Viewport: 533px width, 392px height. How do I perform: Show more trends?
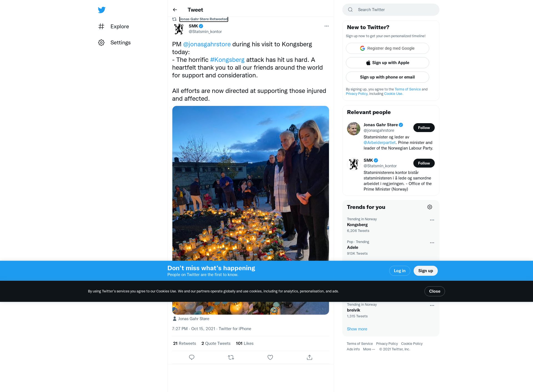357,329
